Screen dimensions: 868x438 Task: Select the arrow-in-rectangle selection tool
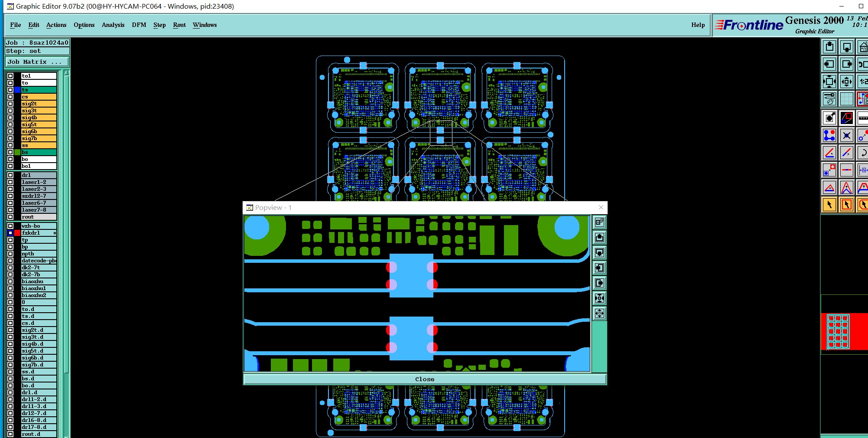[x=847, y=205]
